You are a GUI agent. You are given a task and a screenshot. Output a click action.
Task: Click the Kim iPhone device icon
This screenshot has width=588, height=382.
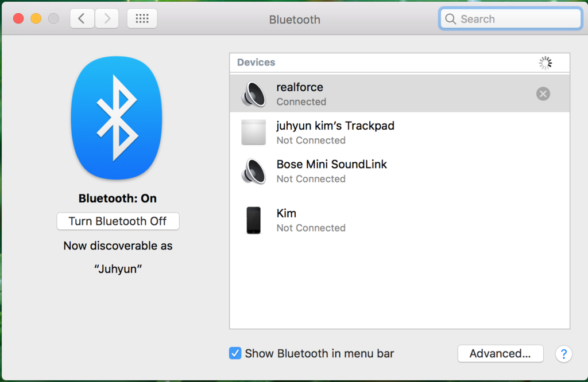point(253,220)
